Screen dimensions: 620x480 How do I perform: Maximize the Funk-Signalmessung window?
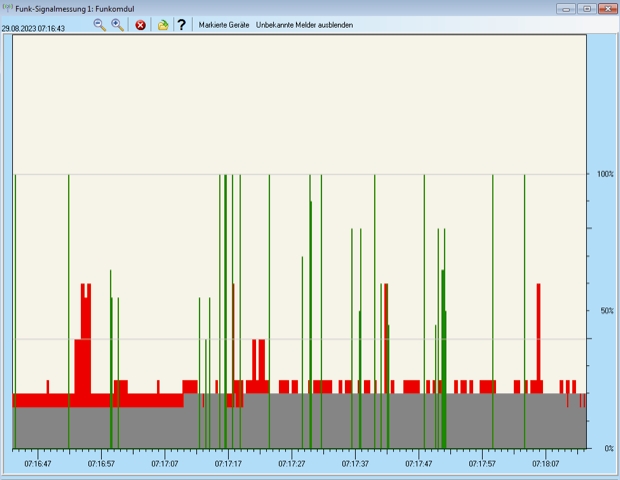coord(586,8)
